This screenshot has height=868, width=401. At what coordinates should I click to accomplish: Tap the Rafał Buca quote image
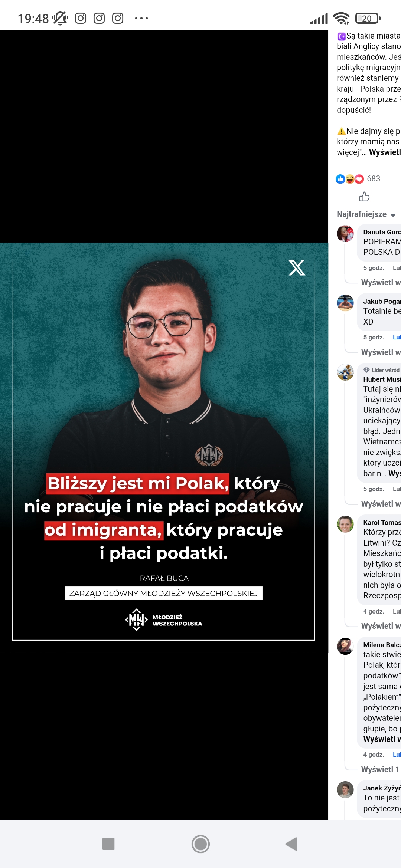point(164,442)
